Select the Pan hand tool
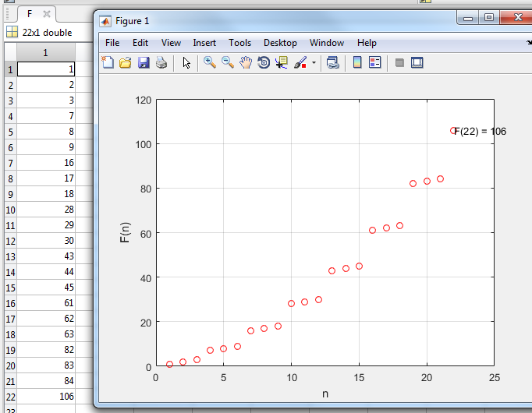The height and width of the screenshot is (413, 532). (246, 62)
